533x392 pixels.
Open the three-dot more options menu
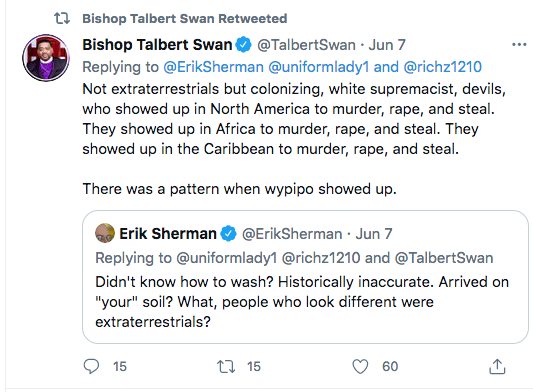point(519,45)
